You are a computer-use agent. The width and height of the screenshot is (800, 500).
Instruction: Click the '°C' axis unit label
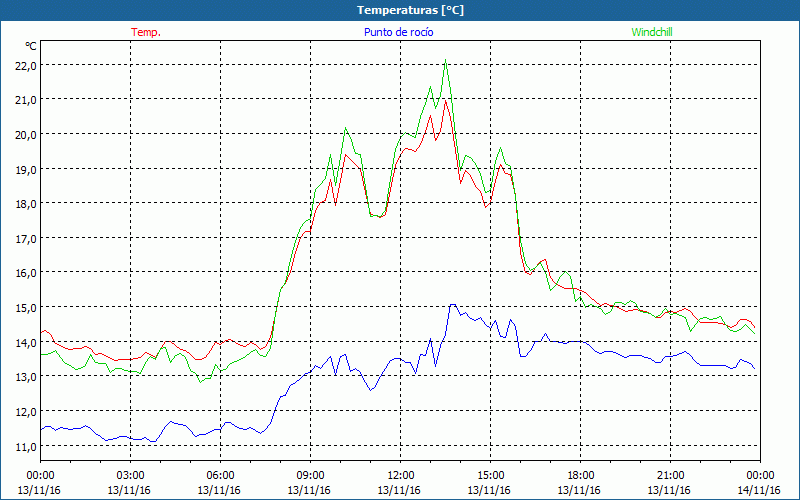point(31,46)
